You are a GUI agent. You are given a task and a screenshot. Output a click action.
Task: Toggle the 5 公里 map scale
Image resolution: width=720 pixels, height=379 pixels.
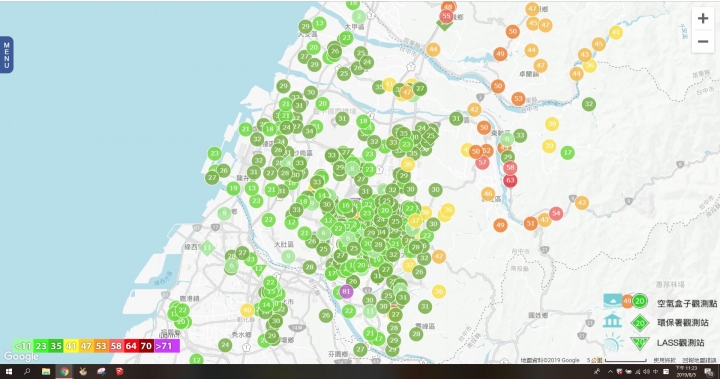616,361
